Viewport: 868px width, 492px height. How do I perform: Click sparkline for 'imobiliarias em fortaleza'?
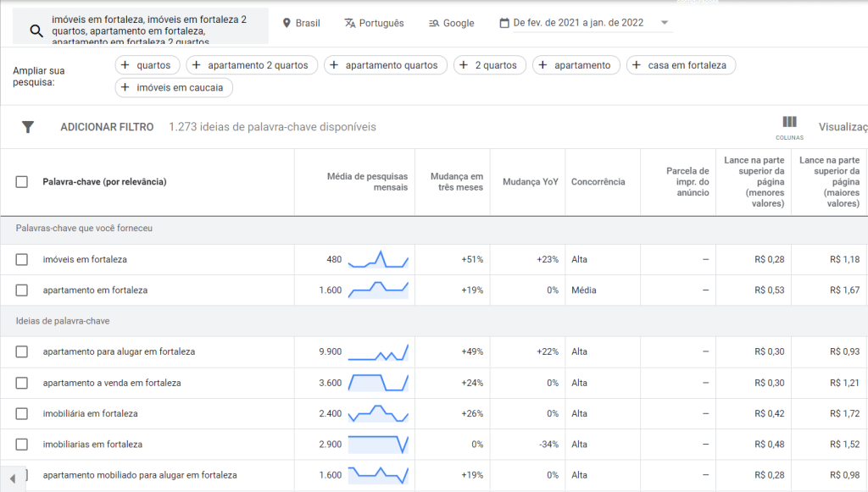(378, 445)
